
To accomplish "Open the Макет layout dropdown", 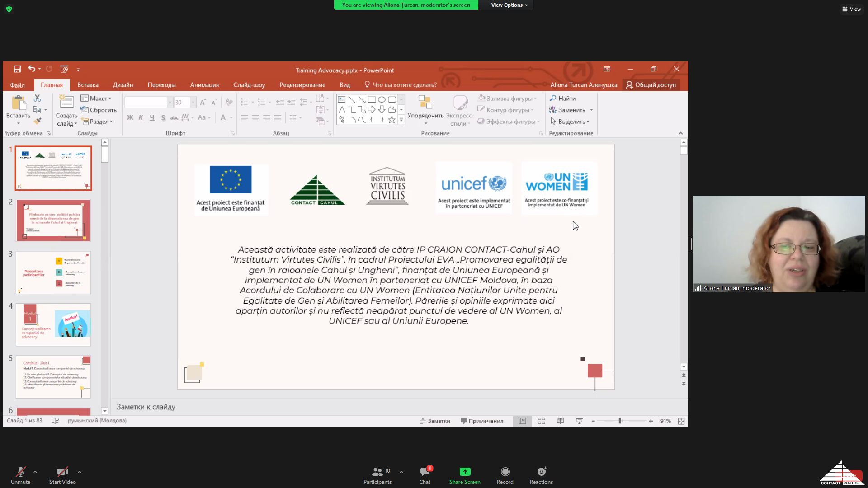I will (96, 99).
